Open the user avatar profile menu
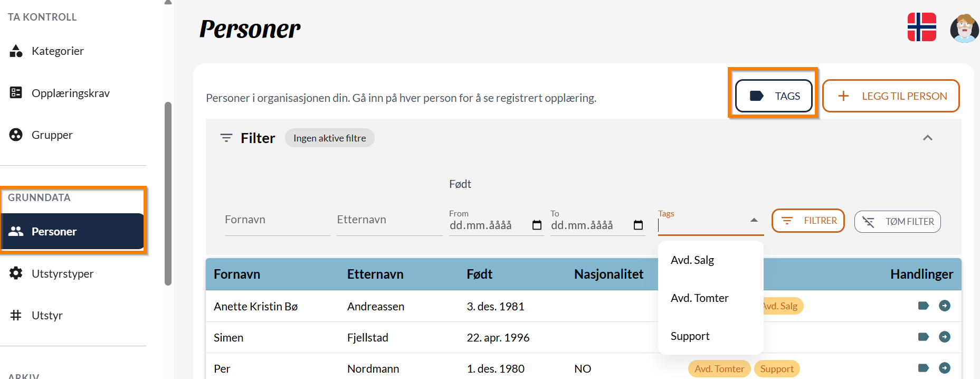This screenshot has width=980, height=379. tap(964, 29)
